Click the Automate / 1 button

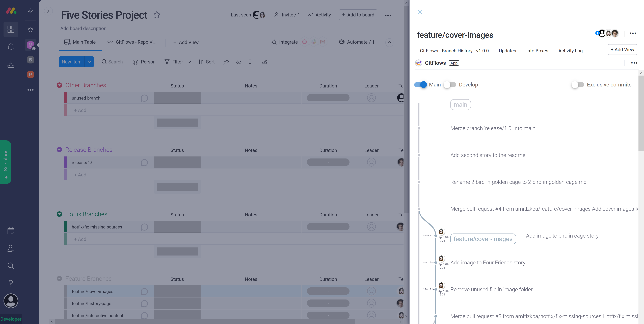coord(357,42)
